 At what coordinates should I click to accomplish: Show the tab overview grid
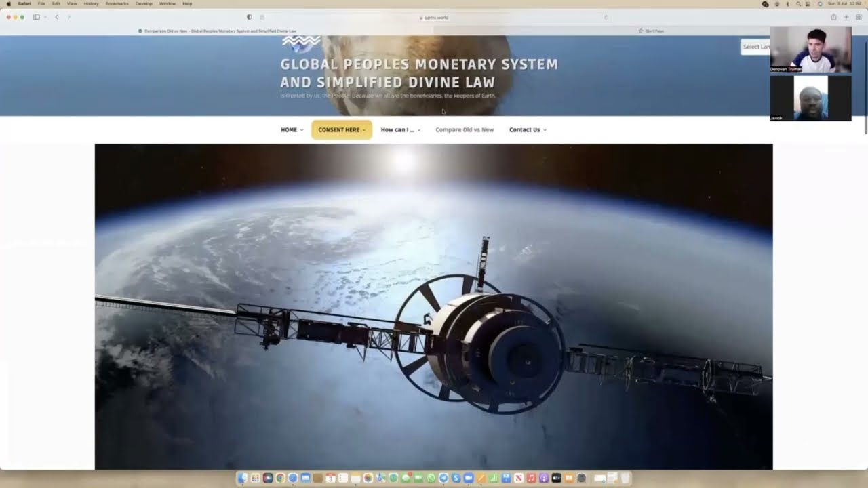[x=858, y=17]
